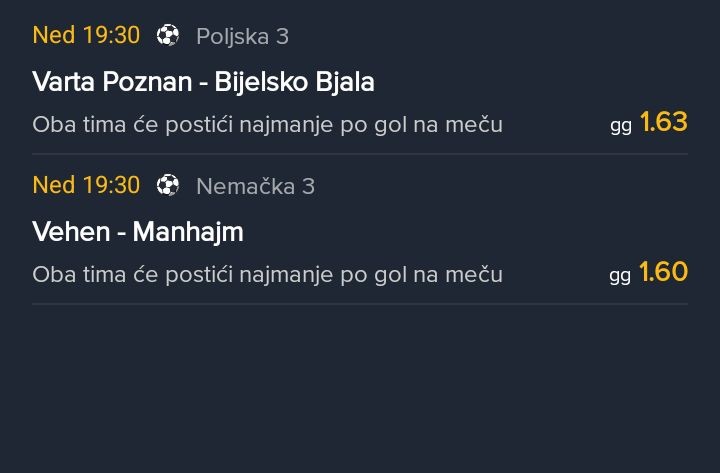Tap the Ned 19:30 time above Vehen
The height and width of the screenshot is (473, 720).
(86, 185)
